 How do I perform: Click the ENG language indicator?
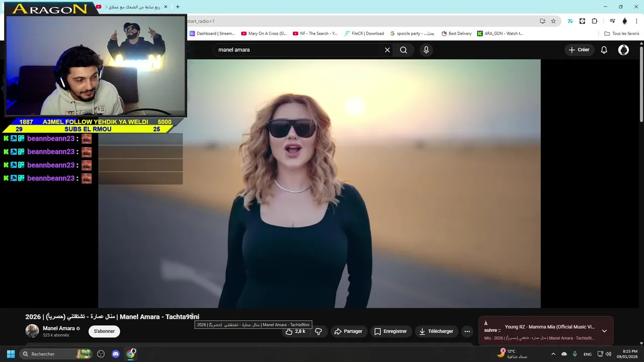[587, 354]
